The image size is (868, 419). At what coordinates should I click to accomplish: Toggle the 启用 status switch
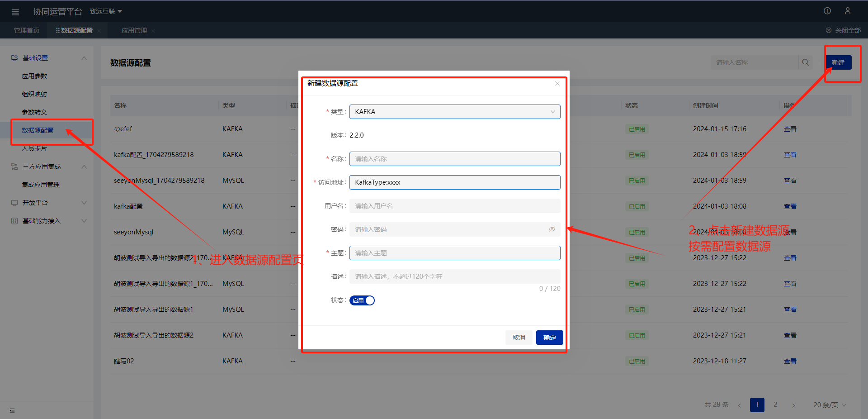362,300
